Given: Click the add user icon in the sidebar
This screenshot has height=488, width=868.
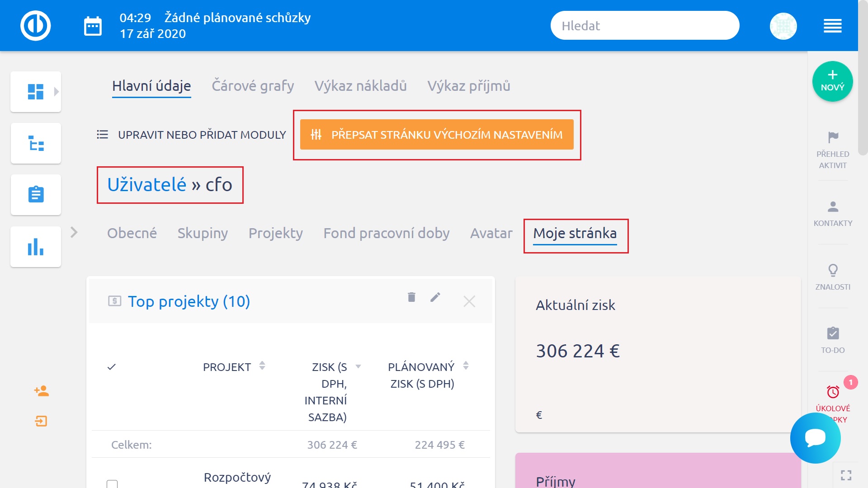Looking at the screenshot, I should [x=41, y=391].
